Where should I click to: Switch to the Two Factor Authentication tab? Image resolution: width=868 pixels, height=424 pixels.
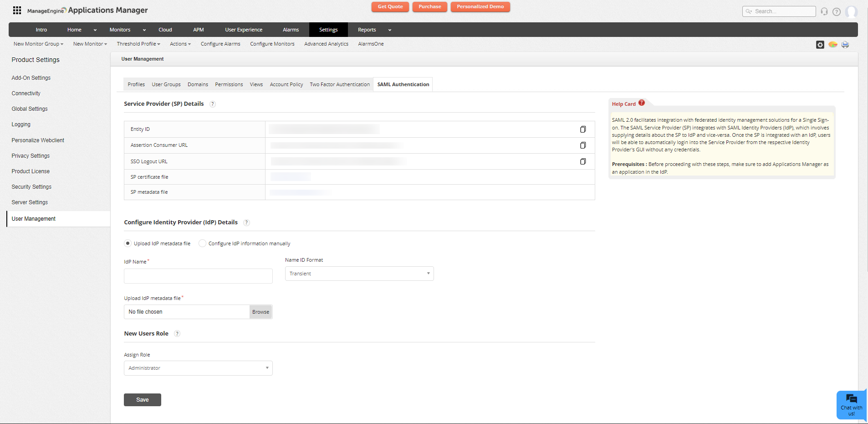(x=340, y=84)
